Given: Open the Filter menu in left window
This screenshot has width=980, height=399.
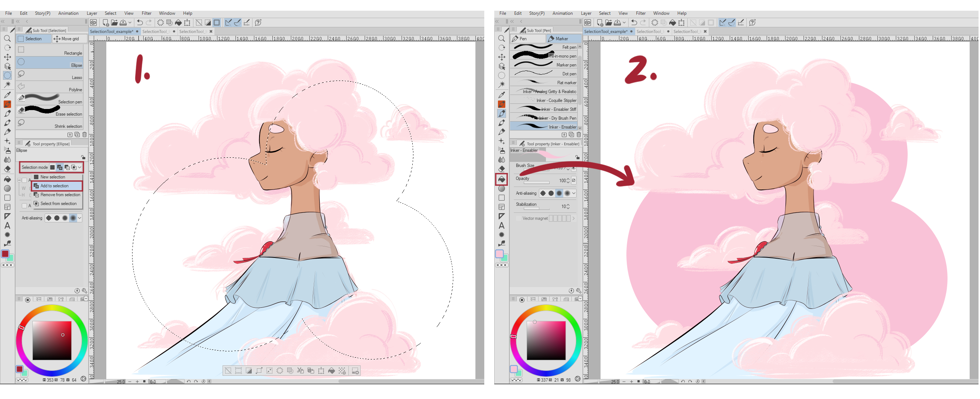Looking at the screenshot, I should 146,13.
